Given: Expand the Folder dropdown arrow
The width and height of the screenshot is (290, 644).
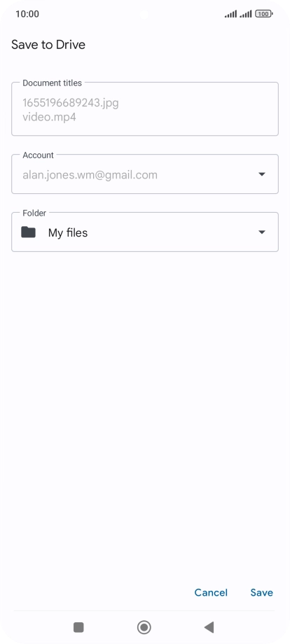Looking at the screenshot, I should click(262, 232).
